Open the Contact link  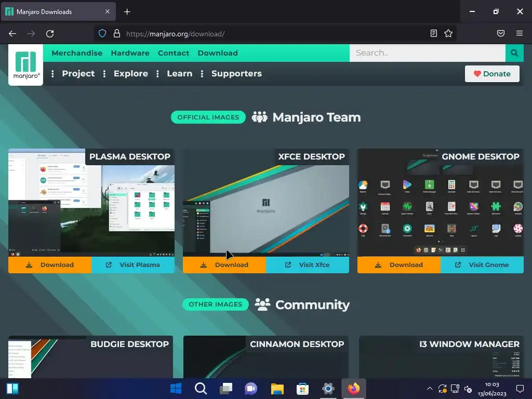174,53
